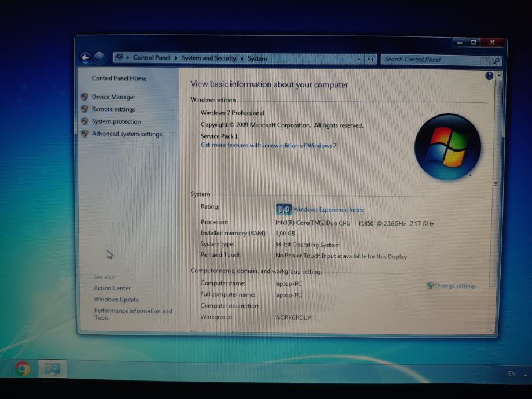Screen dimensions: 532x399
Task: Click '64-bit Operating System' text
Action: coord(307,245)
